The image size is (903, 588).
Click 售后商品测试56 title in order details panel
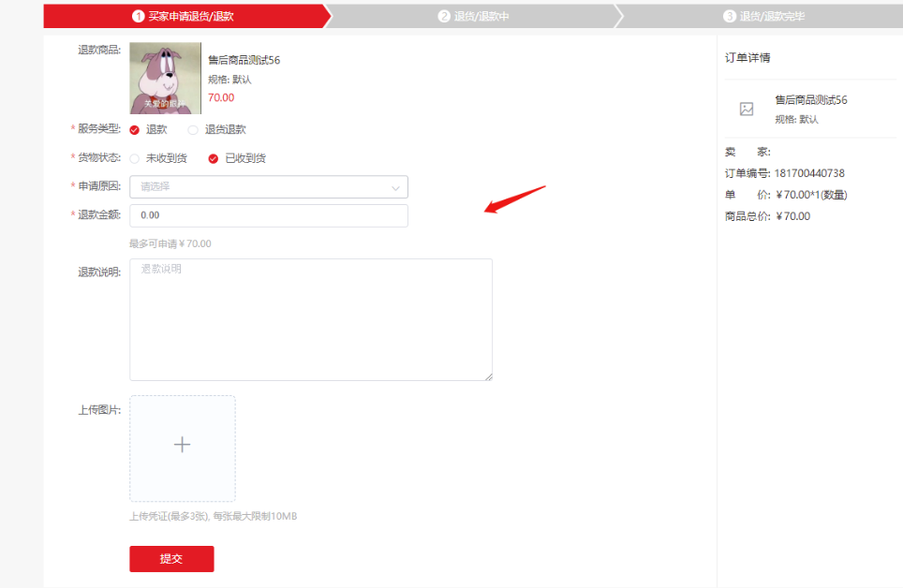point(810,100)
